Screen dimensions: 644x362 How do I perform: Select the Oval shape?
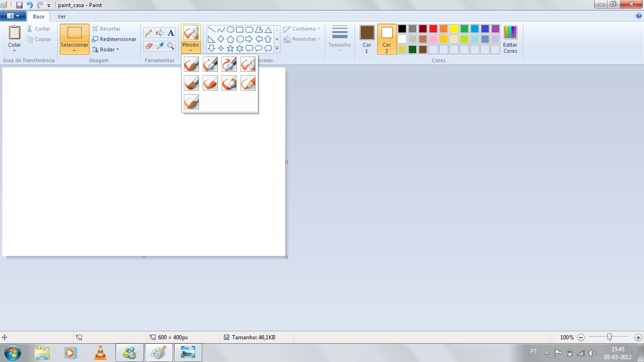[x=230, y=29]
